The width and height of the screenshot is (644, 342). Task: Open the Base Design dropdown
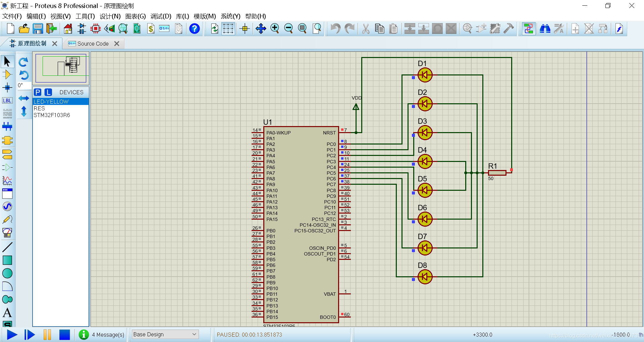(165, 334)
